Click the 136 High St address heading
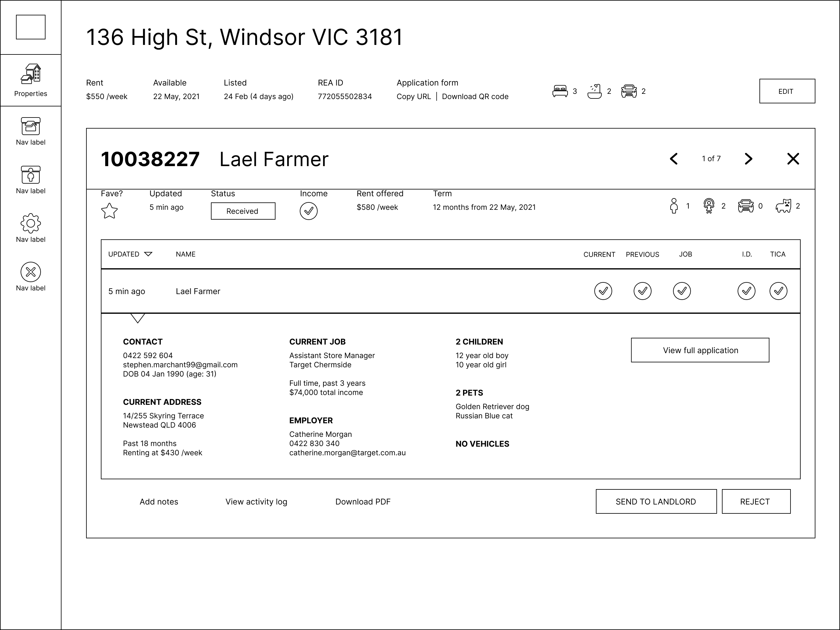840x630 pixels. 244,37
